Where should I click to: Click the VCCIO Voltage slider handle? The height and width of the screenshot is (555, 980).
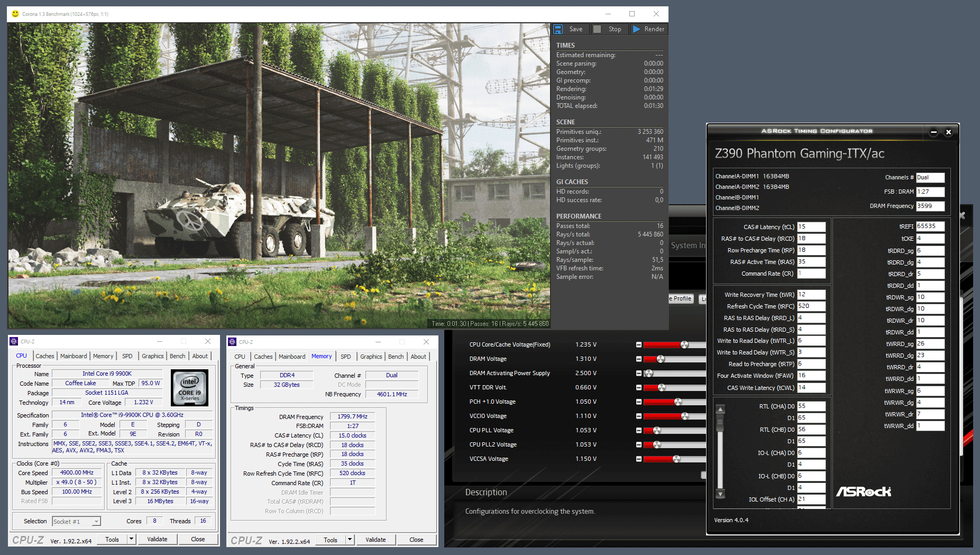[685, 416]
